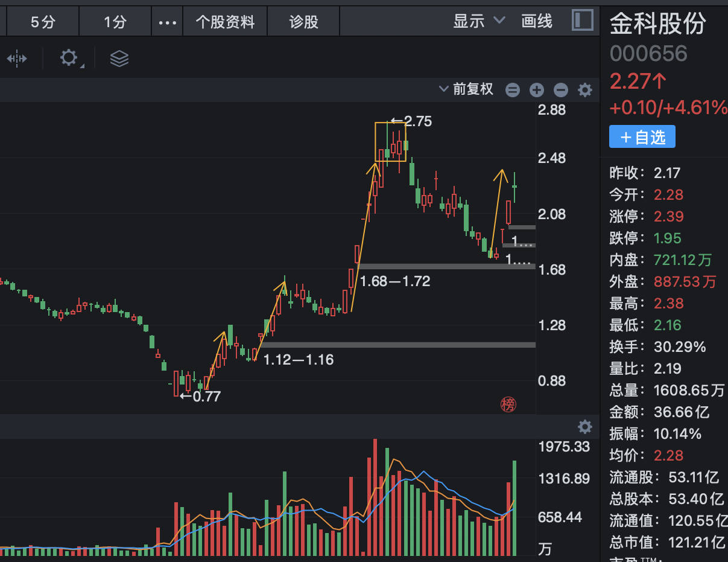This screenshot has height=562, width=728.
Task: Switch to the 1分 interval tab
Action: click(114, 21)
